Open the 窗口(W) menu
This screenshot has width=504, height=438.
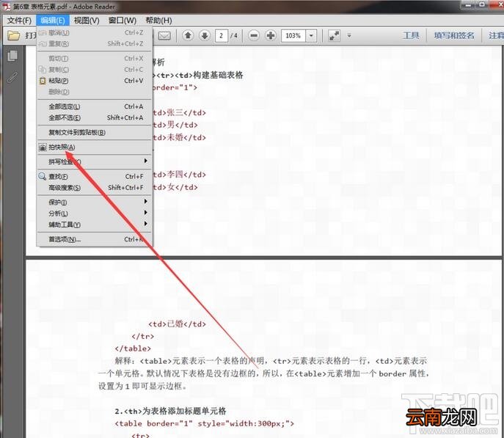coord(122,21)
